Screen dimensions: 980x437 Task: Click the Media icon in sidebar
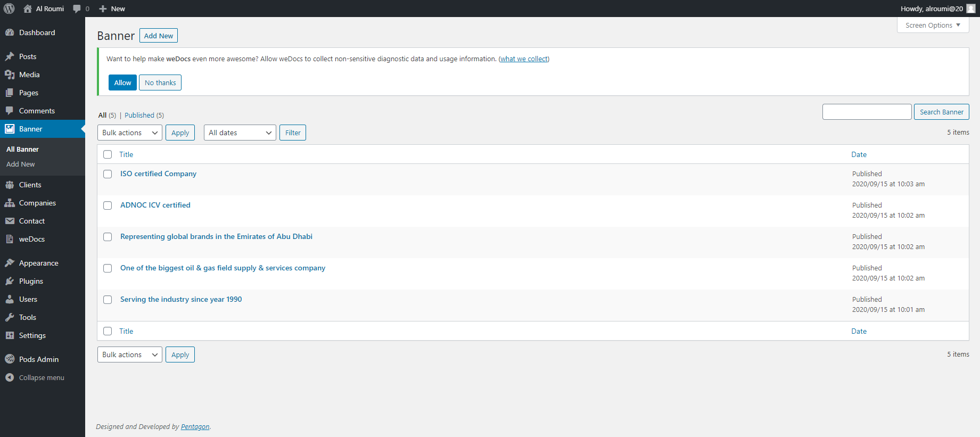pyautogui.click(x=10, y=75)
